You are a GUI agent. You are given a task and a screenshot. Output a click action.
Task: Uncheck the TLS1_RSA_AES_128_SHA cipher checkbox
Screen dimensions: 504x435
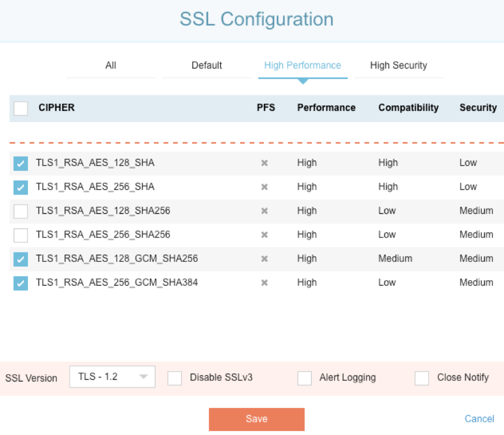pos(21,164)
